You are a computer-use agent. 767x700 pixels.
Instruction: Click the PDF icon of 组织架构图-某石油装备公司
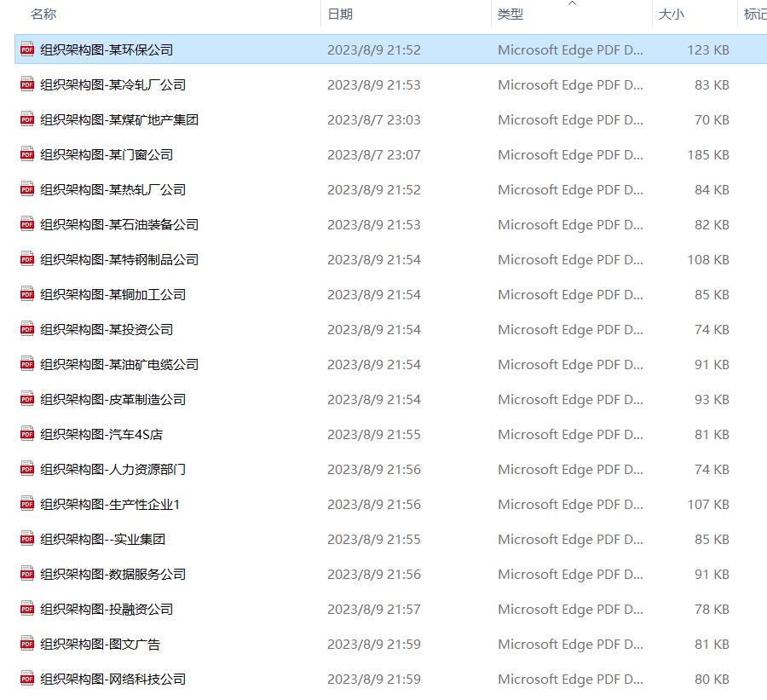27,224
